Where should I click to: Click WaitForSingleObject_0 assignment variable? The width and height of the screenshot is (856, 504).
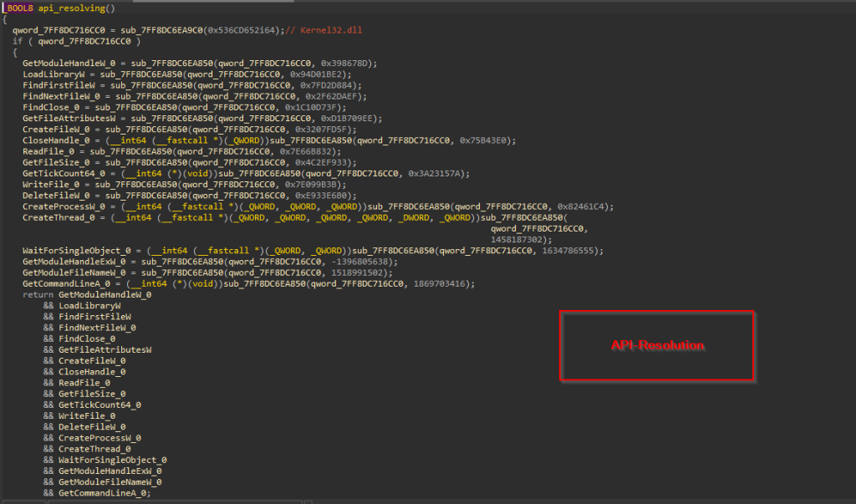point(76,251)
